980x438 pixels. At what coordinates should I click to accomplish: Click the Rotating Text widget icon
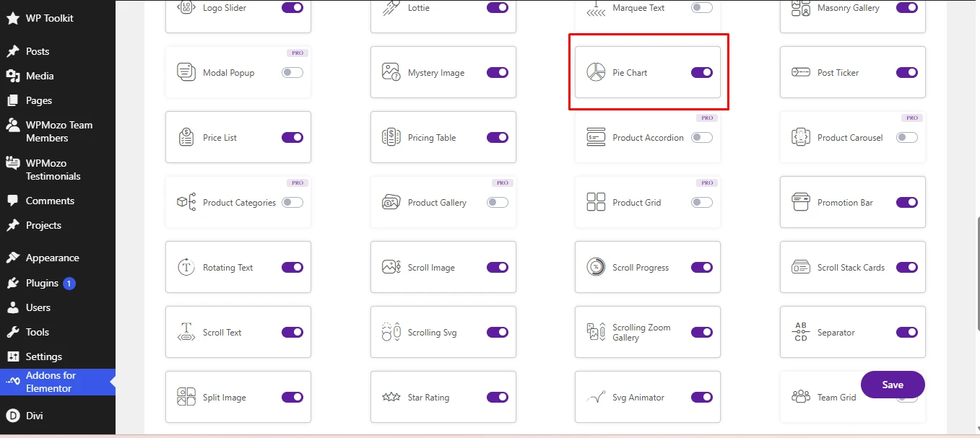point(186,268)
